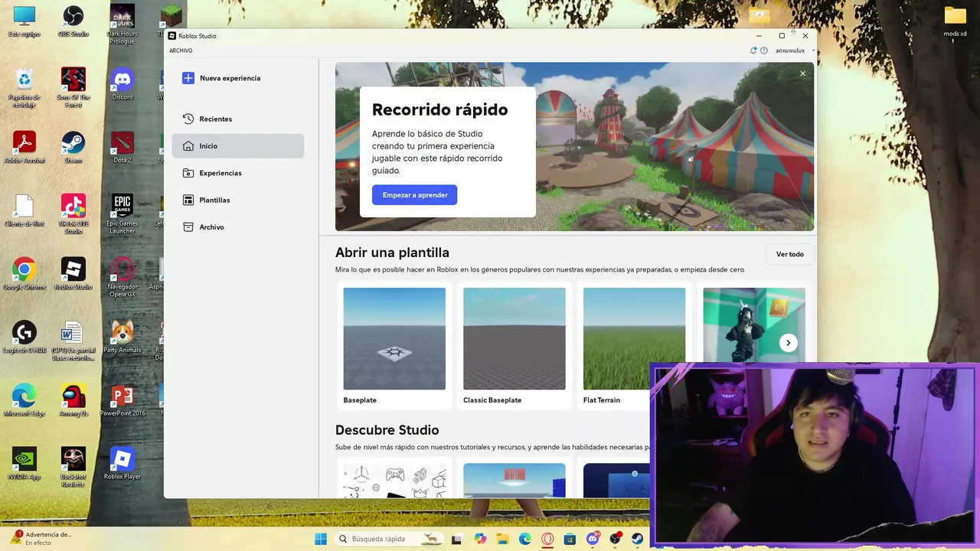Image resolution: width=980 pixels, height=551 pixels.
Task: Open the Flat Terrain template
Action: pyautogui.click(x=634, y=346)
